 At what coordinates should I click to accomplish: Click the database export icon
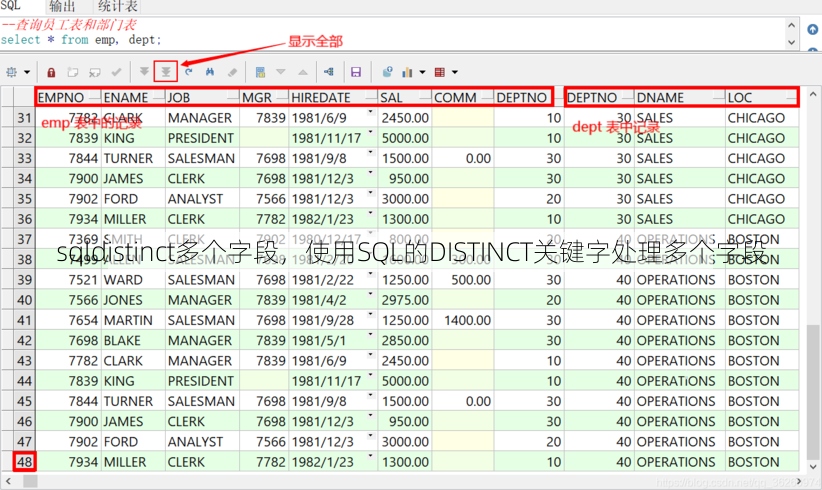(x=387, y=72)
